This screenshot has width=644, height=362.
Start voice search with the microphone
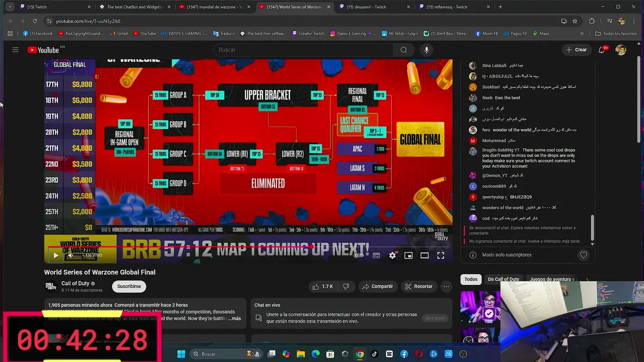[427, 50]
